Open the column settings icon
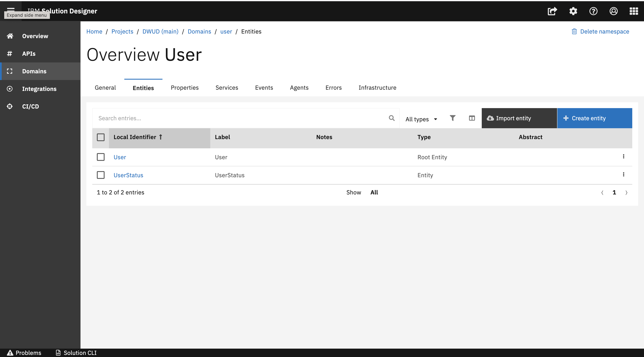The image size is (644, 357). click(x=472, y=118)
